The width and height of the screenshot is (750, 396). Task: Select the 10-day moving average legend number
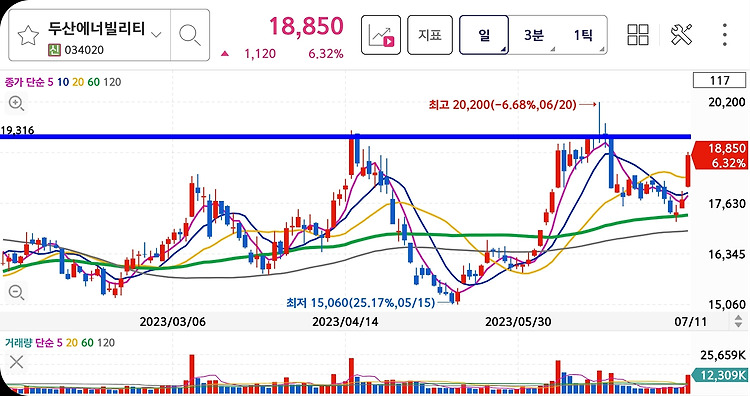pos(63,82)
